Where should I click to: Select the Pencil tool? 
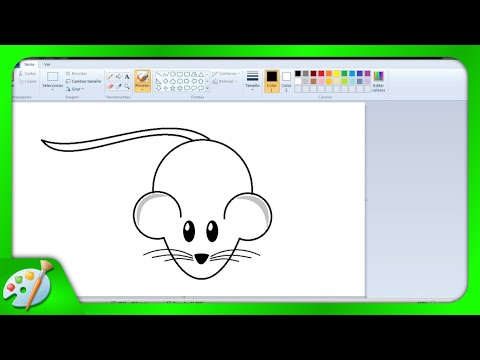(110, 77)
